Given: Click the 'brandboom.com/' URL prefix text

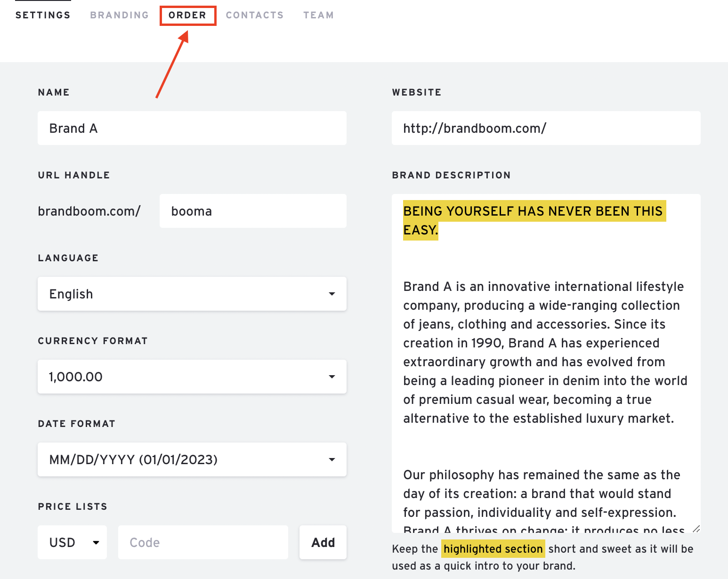Looking at the screenshot, I should [89, 211].
